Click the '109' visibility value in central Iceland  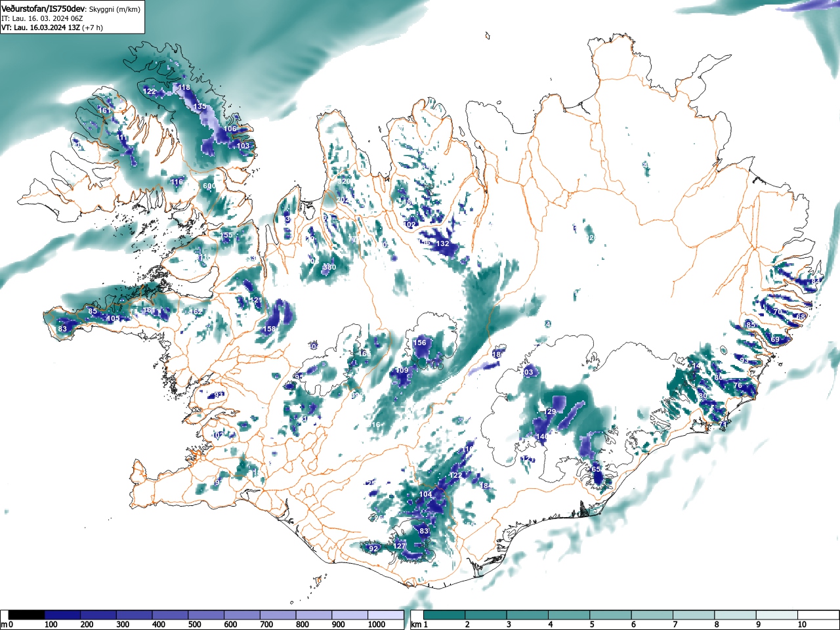pyautogui.click(x=402, y=371)
